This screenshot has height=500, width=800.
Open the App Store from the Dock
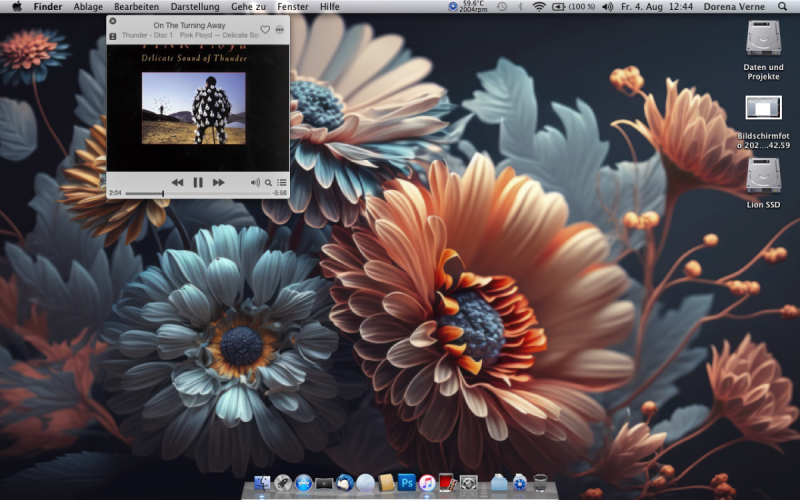pyautogui.click(x=303, y=484)
